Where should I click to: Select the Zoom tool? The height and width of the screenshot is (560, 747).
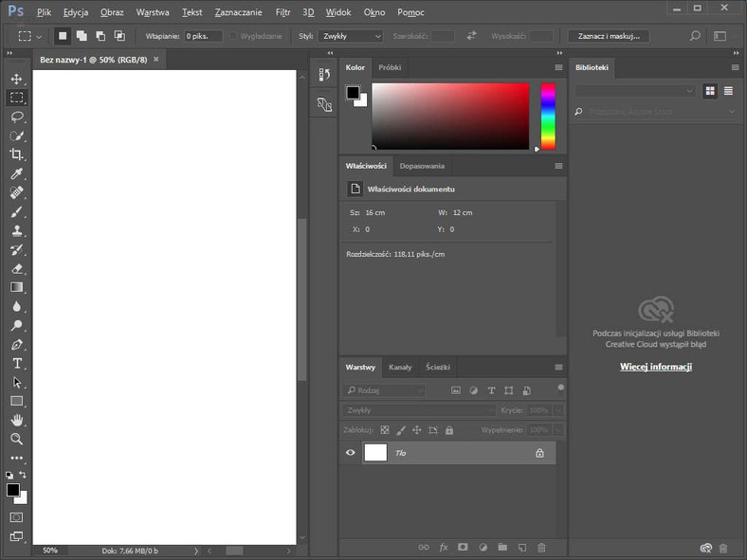16,440
